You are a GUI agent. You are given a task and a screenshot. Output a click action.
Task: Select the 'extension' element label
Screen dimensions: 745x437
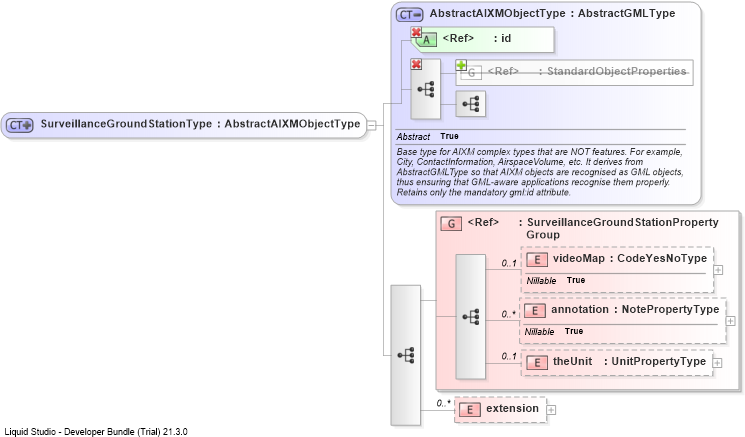coord(512,408)
